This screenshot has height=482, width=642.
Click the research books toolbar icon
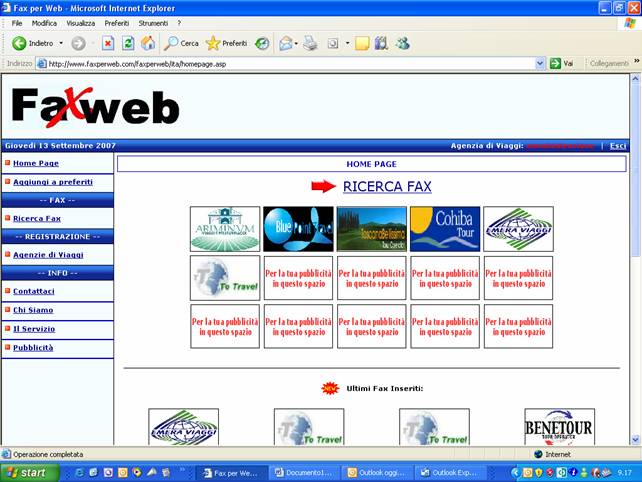381,43
